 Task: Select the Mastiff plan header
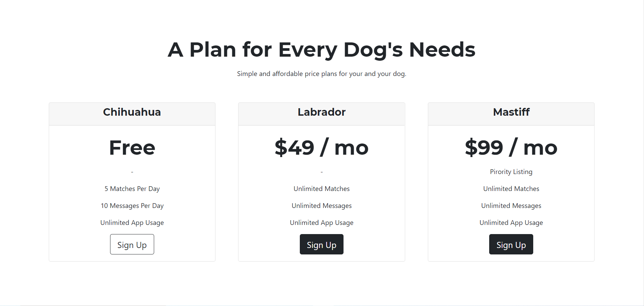(511, 112)
